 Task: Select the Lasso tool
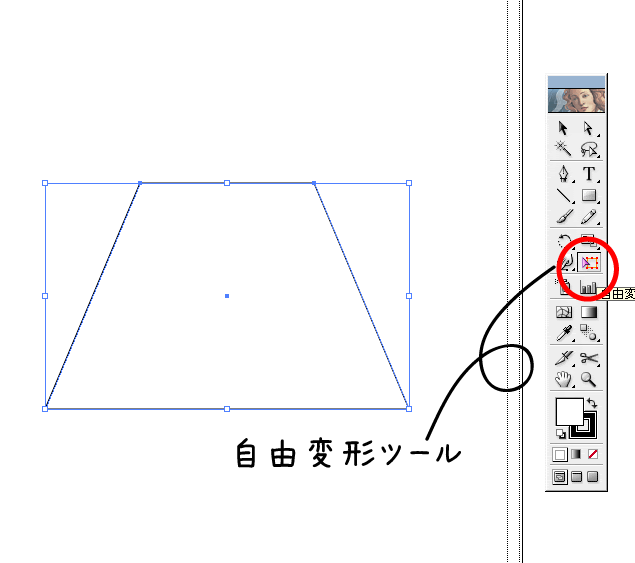(x=589, y=149)
